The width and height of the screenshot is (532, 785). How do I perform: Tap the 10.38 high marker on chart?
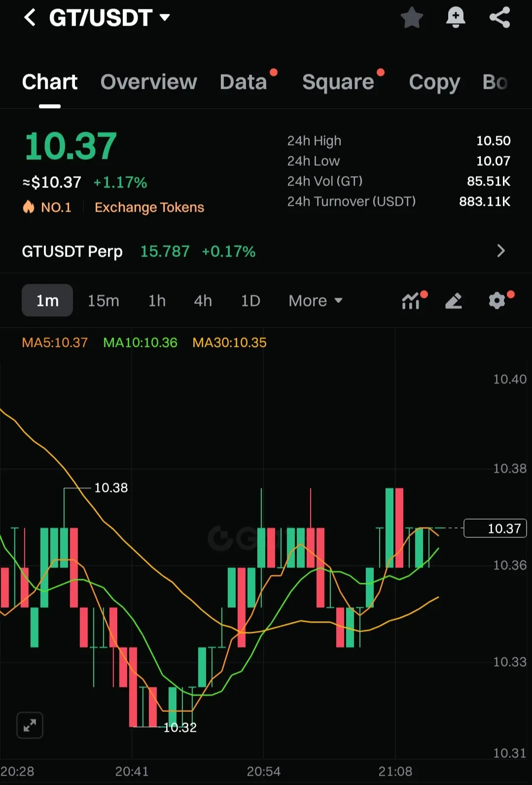[x=111, y=488]
